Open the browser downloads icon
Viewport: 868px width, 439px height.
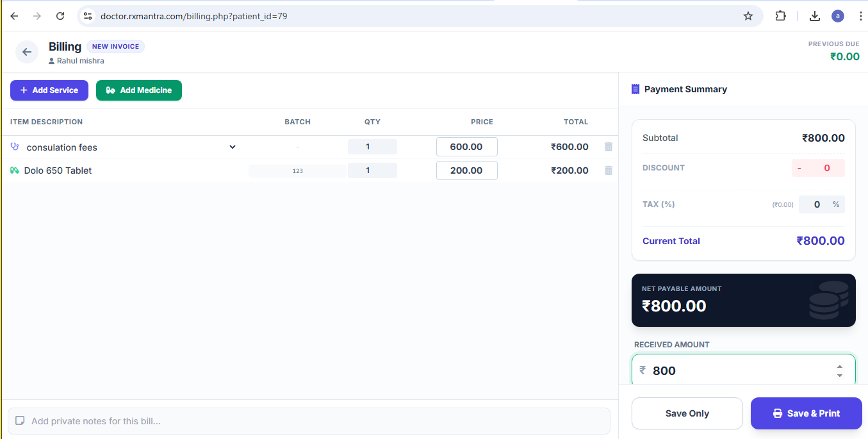tap(814, 16)
